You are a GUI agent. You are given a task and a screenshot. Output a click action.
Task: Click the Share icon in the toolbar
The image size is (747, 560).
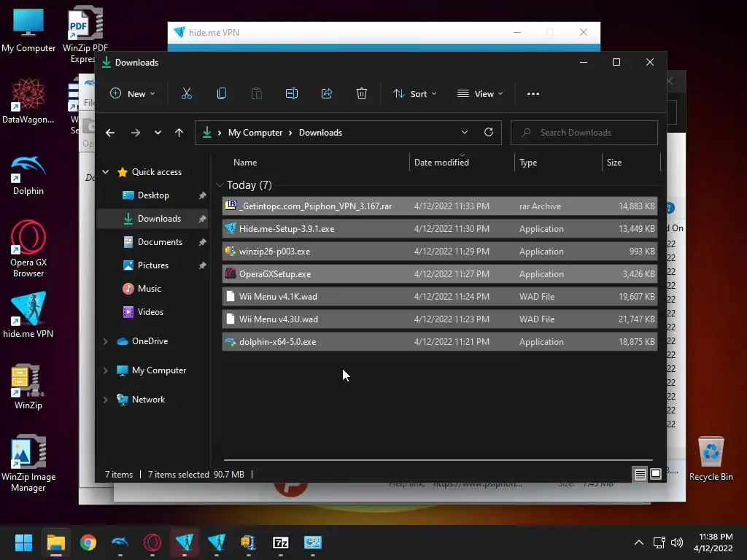point(327,94)
